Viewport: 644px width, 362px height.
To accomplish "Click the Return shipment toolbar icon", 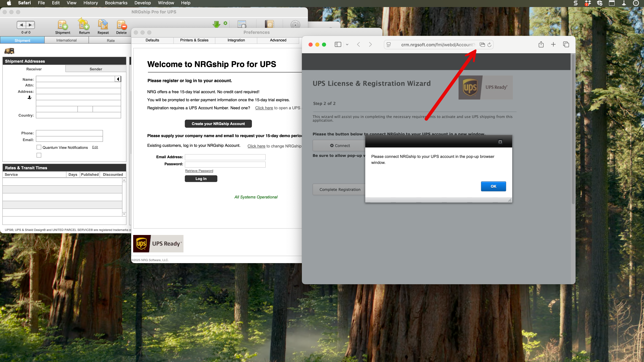I will (84, 24).
